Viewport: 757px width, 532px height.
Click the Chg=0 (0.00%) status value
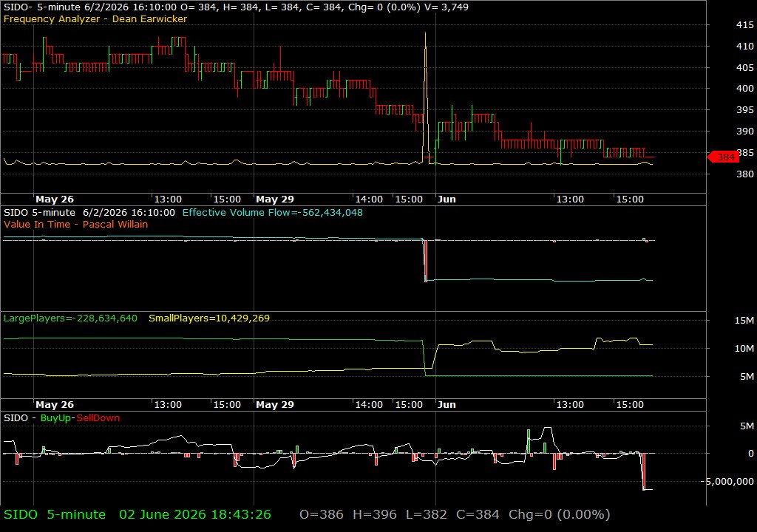pos(559,514)
